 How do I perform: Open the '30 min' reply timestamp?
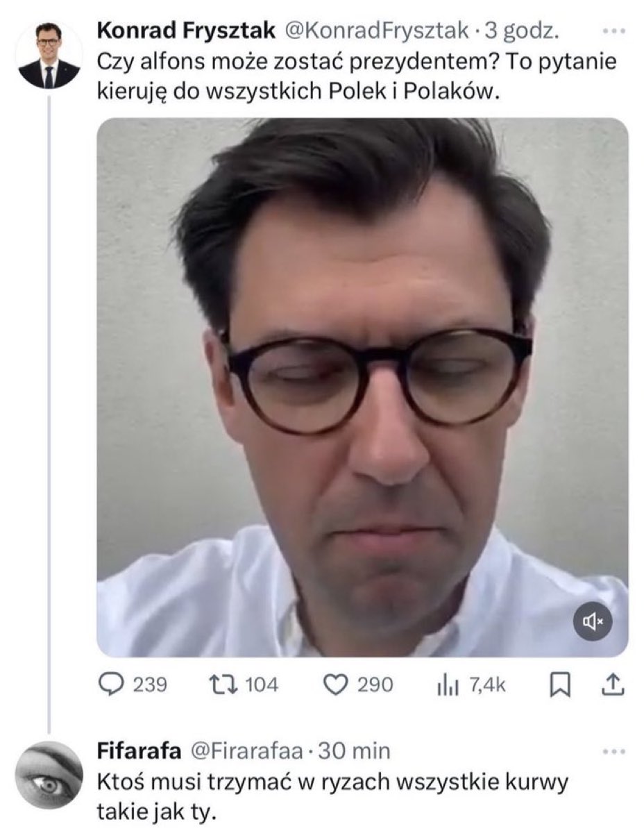[354, 750]
